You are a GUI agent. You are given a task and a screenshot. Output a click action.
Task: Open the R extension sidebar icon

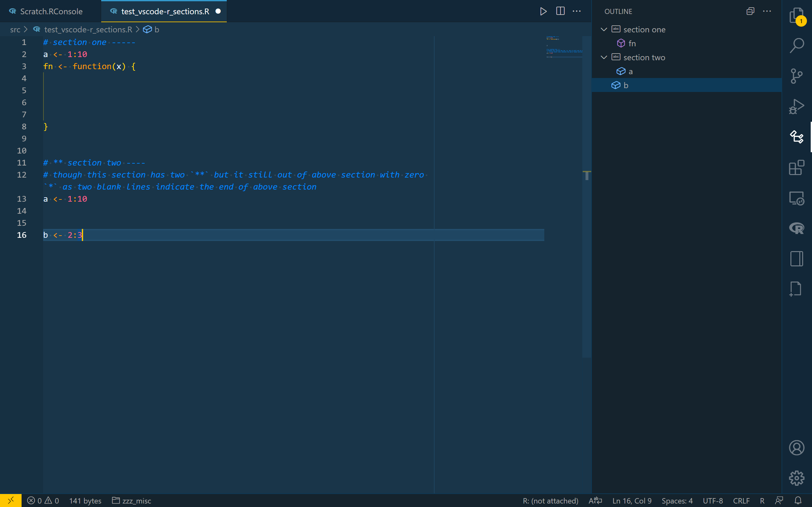point(796,228)
